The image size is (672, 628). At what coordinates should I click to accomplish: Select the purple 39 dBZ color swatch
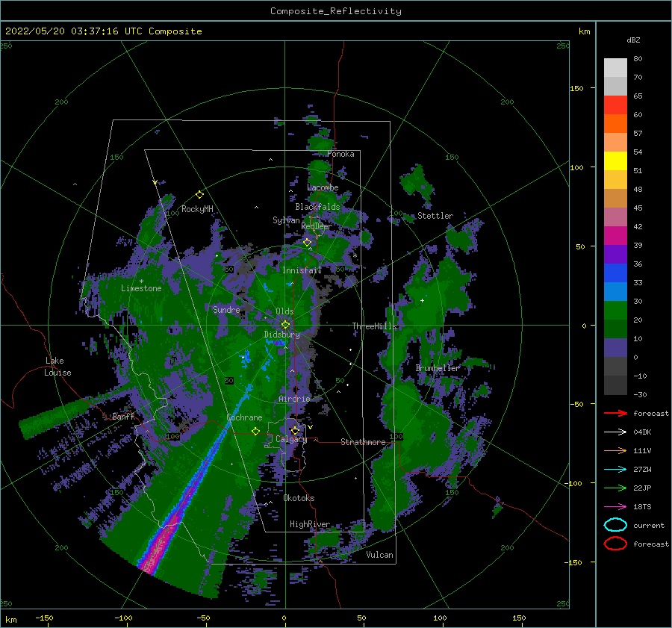point(615,254)
